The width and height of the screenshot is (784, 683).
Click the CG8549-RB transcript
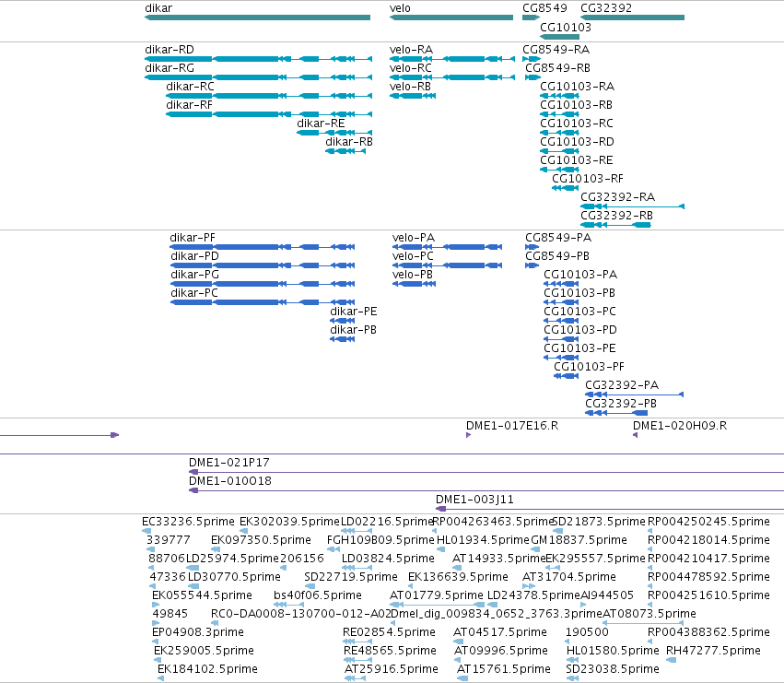click(x=533, y=77)
